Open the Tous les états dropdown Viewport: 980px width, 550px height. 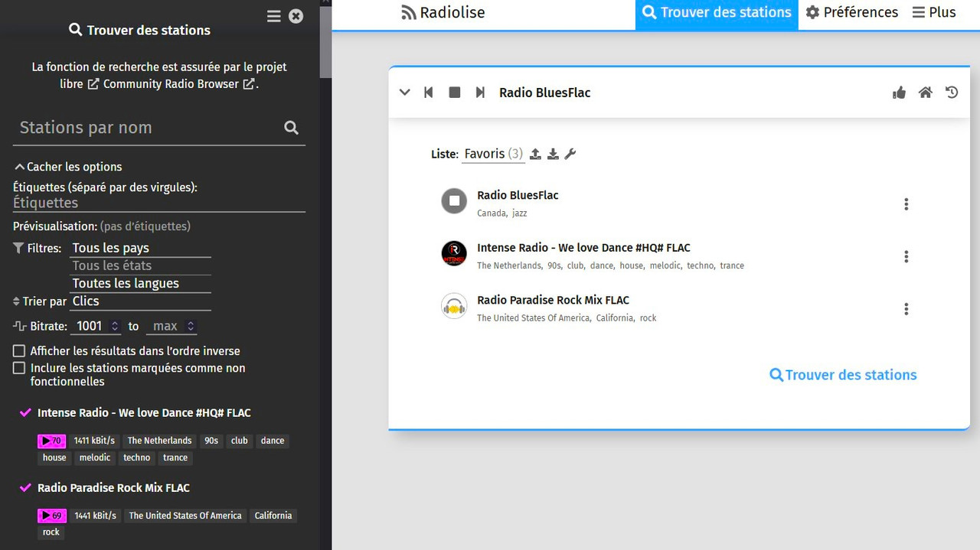click(141, 265)
